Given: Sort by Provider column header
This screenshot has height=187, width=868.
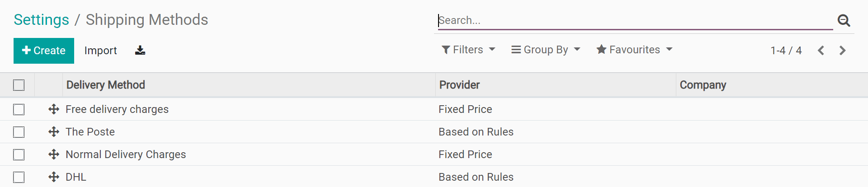Looking at the screenshot, I should coord(459,85).
